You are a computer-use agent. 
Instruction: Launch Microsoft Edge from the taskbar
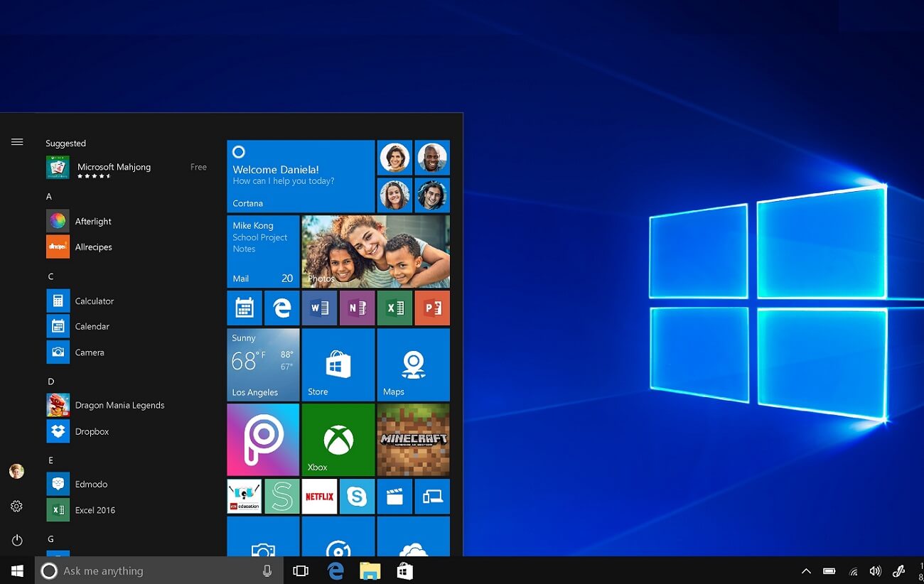tap(335, 571)
